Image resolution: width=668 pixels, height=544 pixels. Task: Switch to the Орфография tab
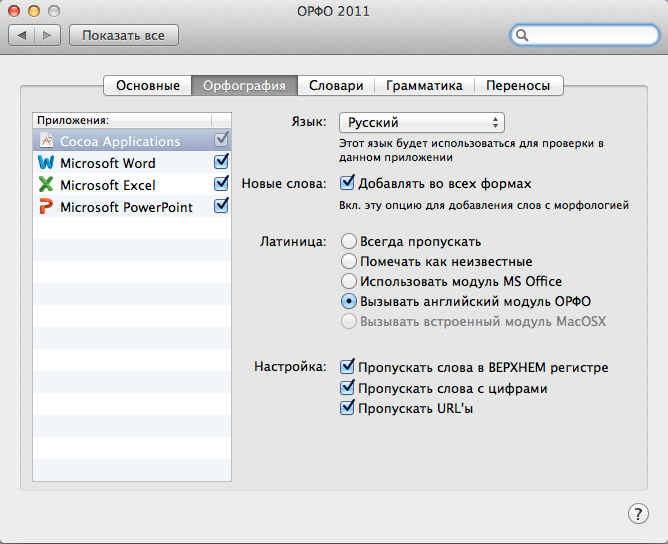pyautogui.click(x=245, y=86)
